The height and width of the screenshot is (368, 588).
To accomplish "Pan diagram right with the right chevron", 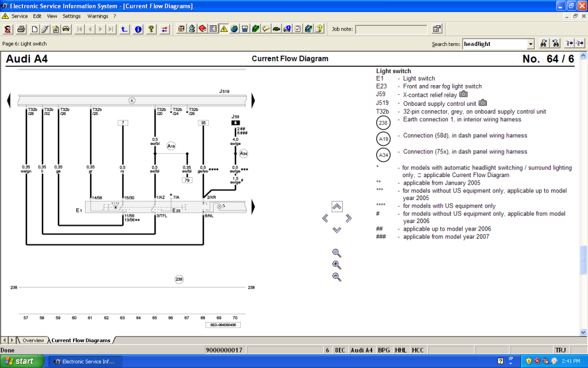I will tap(349, 218).
